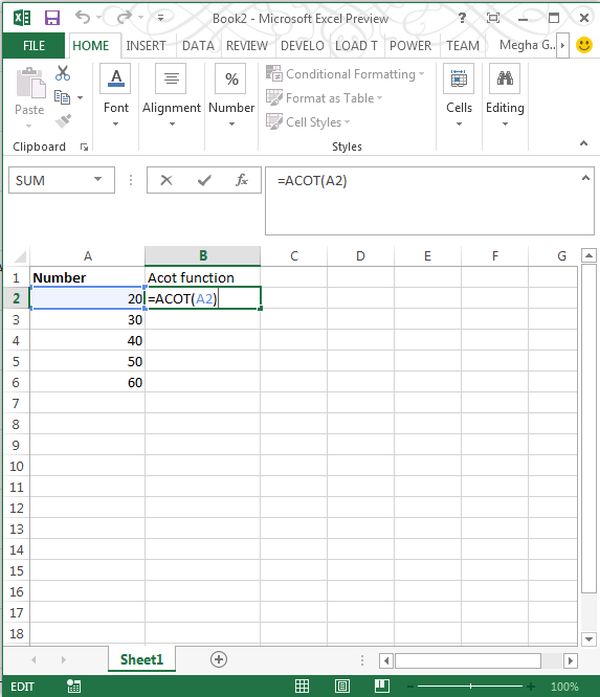Collapse the formula bar with the caret
The height and width of the screenshot is (697, 600).
pos(586,178)
